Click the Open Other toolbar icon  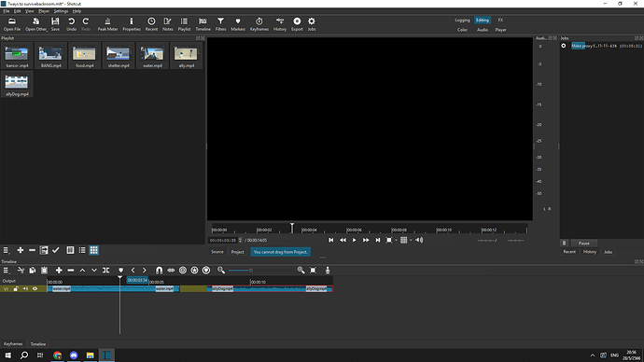[35, 24]
